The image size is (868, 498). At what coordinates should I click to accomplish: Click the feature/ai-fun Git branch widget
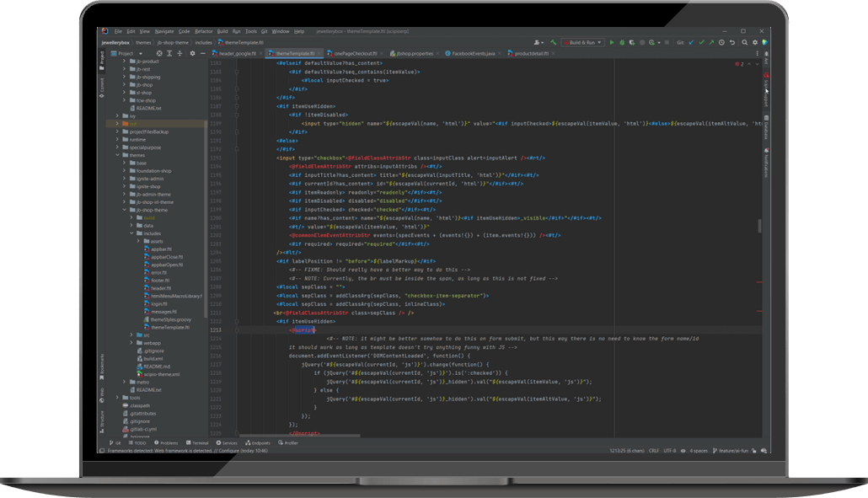pyautogui.click(x=735, y=451)
